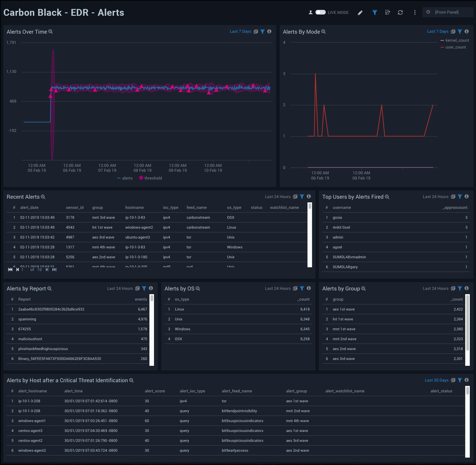The image size is (476, 465).
Task: Open the [From Panel] time range selector
Action: [x=448, y=12]
